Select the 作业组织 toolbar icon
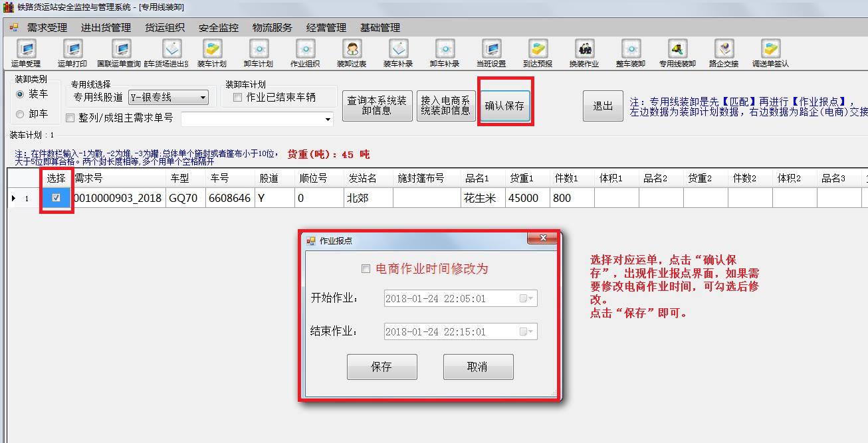Viewport: 868px width, 443px height. 305,53
